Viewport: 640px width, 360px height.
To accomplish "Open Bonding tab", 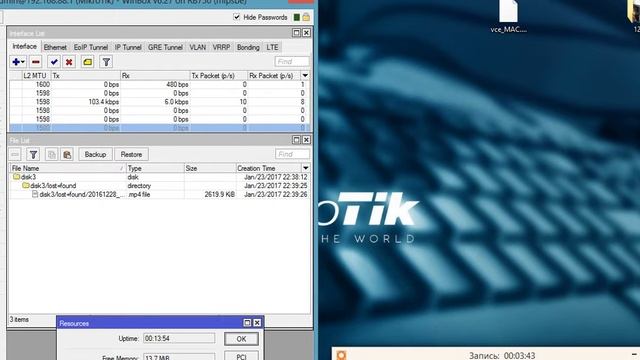I will [x=248, y=47].
